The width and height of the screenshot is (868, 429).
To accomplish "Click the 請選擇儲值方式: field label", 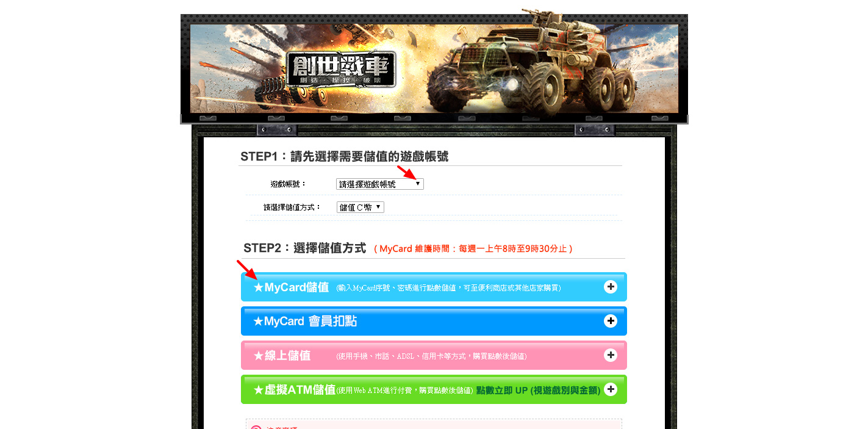I will [x=292, y=207].
